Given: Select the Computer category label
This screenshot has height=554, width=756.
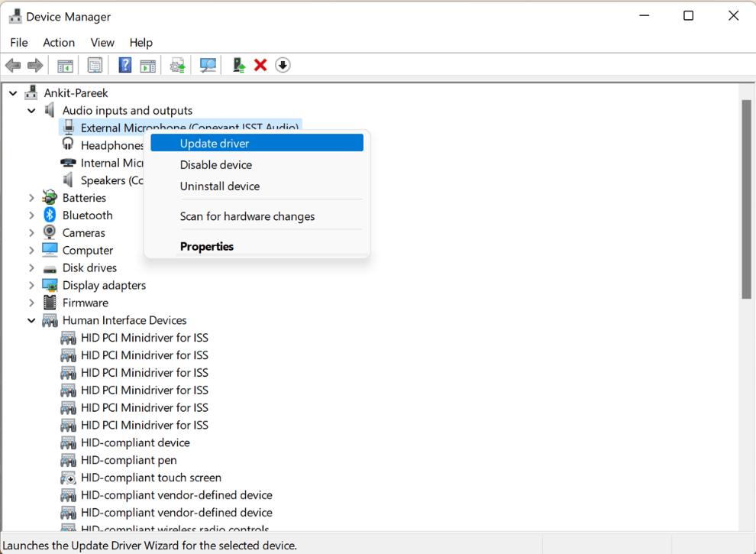Looking at the screenshot, I should coord(88,250).
